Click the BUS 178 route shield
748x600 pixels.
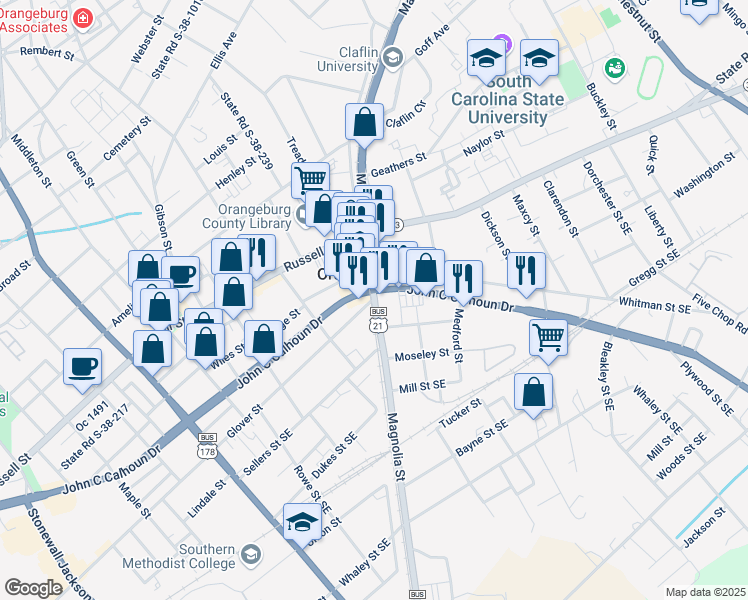[208, 446]
